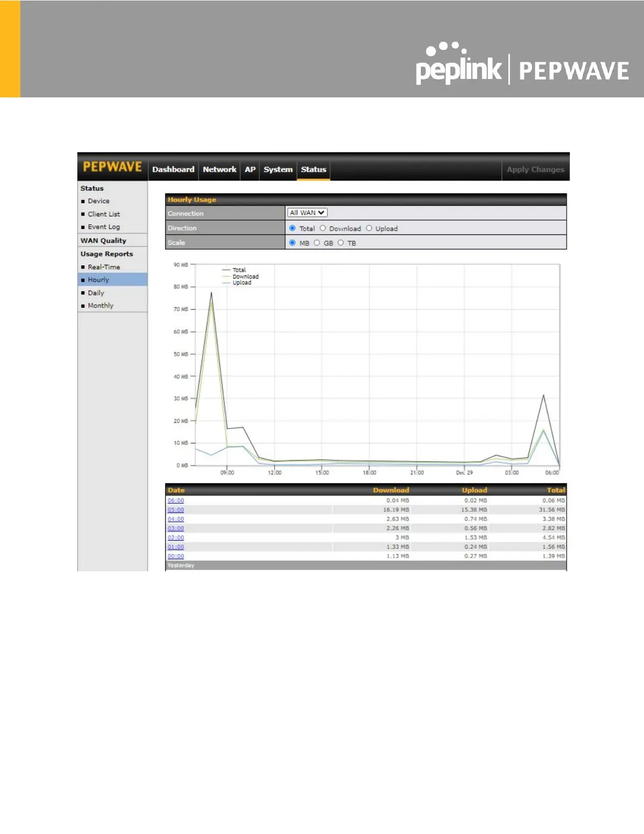Go to the System tab
The height and width of the screenshot is (834, 644).
tap(278, 170)
